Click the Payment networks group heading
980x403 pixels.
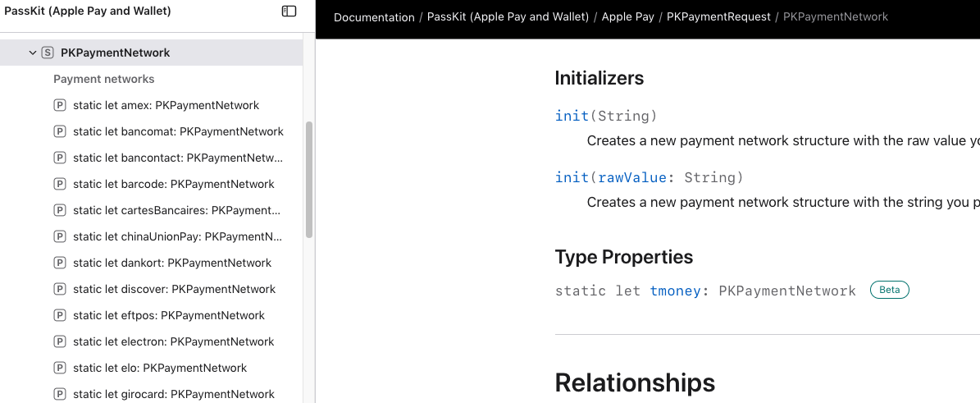coord(104,79)
